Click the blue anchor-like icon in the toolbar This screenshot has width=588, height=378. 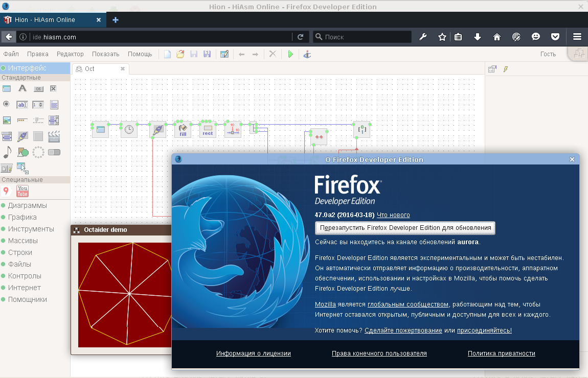click(x=307, y=54)
